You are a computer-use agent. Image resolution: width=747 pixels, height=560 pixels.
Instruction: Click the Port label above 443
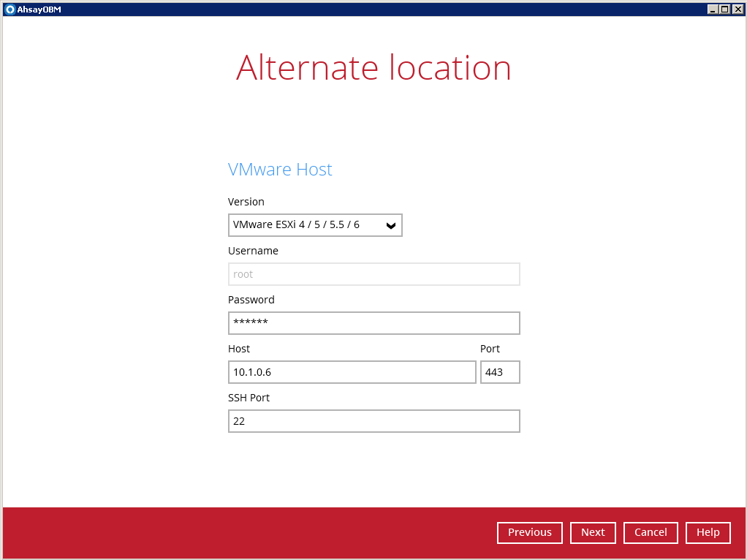coord(490,349)
